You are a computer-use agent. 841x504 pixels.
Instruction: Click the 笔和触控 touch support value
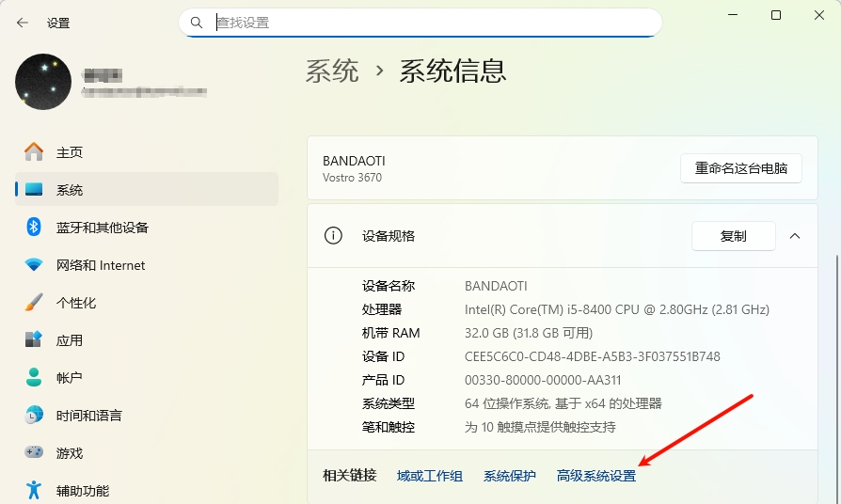[x=540, y=427]
